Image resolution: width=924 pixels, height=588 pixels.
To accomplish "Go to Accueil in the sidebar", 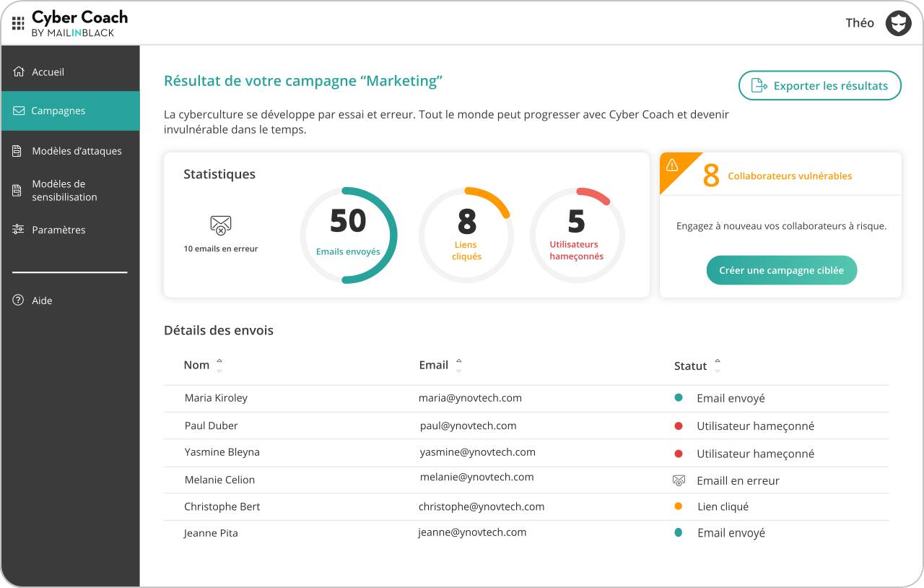I will click(x=71, y=72).
